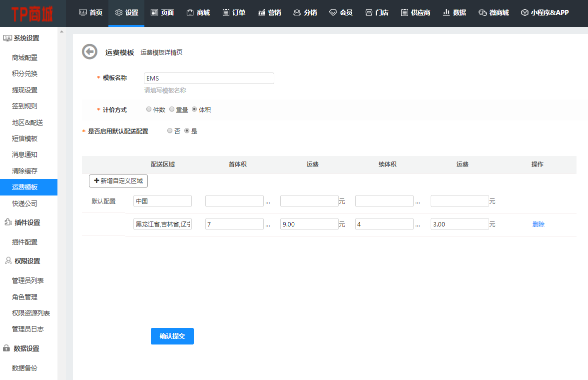Open the 小程序&APP cube icon

coord(524,12)
